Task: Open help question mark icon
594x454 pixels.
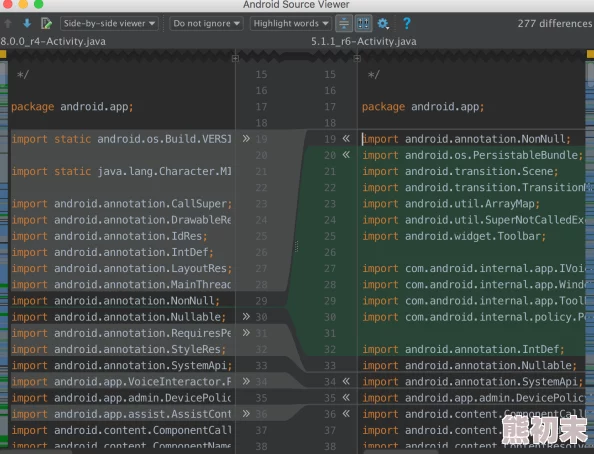Action: click(x=406, y=23)
